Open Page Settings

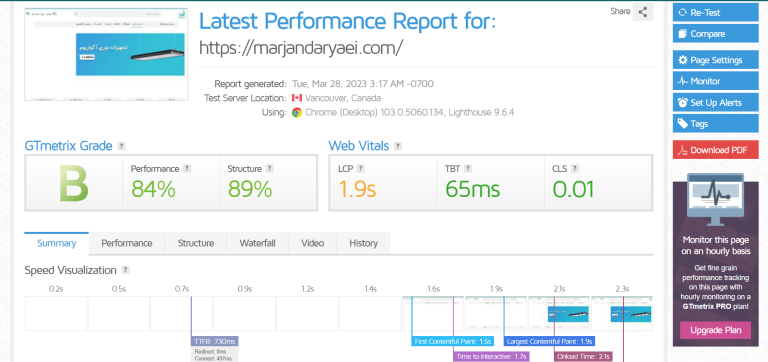(716, 60)
